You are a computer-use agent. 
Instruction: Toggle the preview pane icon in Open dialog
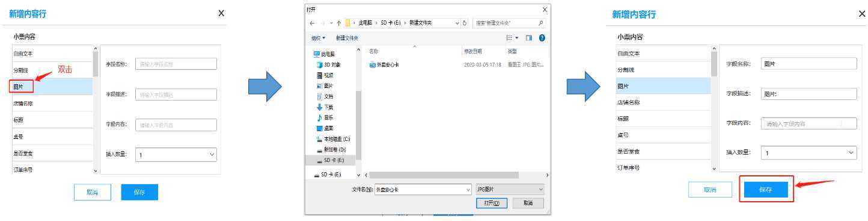(529, 37)
